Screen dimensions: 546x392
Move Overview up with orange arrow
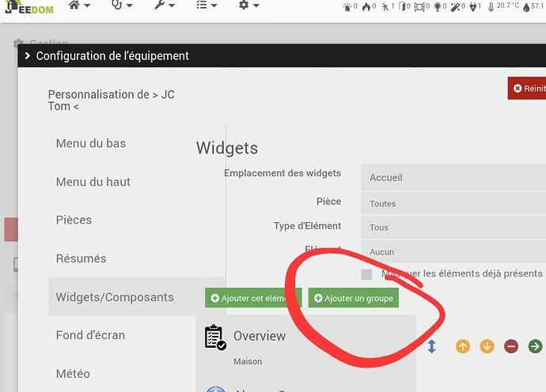[x=463, y=346]
